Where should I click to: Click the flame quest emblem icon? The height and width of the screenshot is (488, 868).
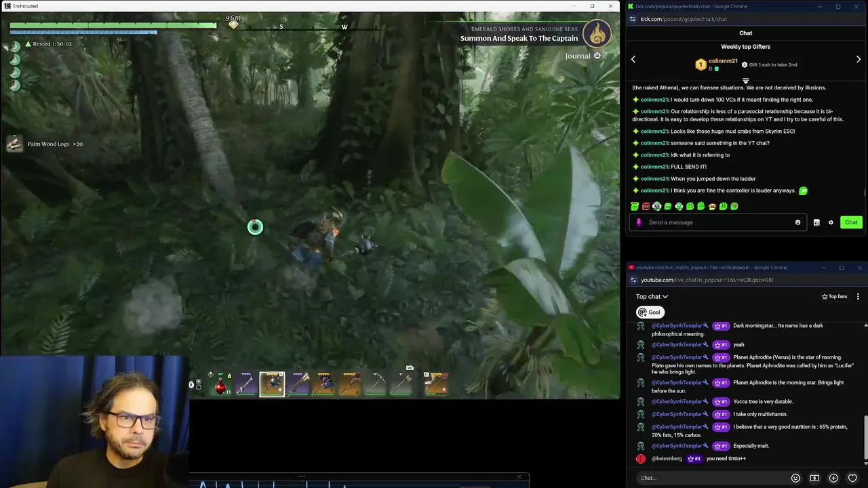point(597,33)
